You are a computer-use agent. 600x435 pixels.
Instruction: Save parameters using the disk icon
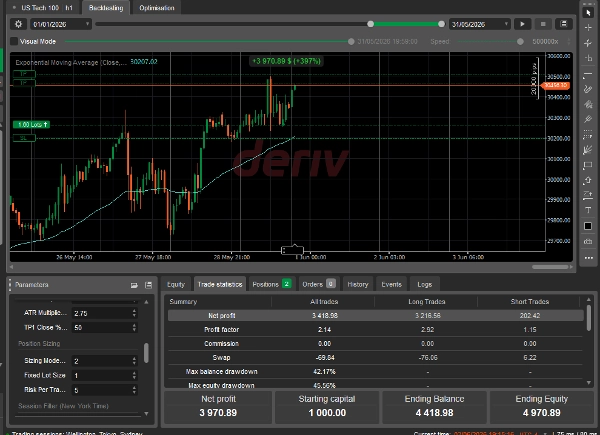coord(148,285)
